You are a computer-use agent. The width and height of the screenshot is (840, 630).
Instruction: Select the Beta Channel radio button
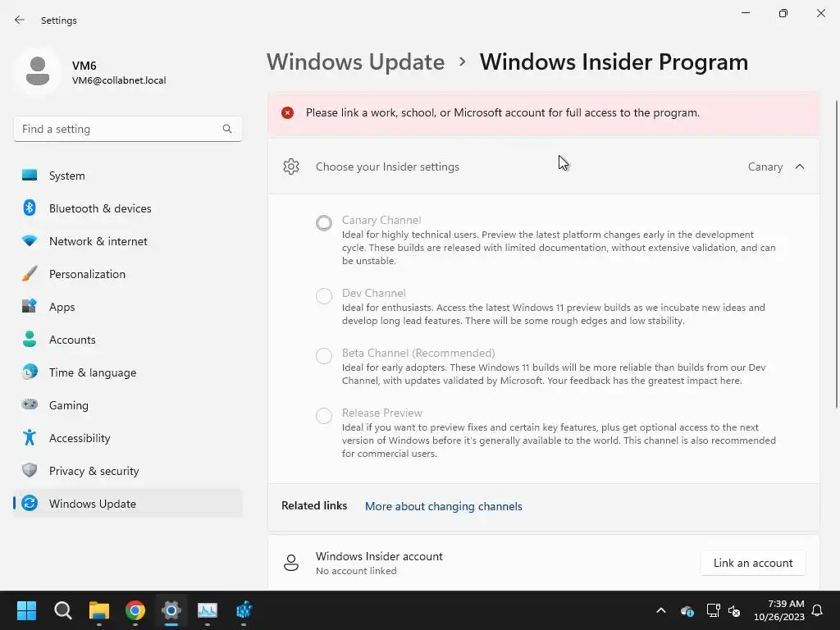[323, 356]
